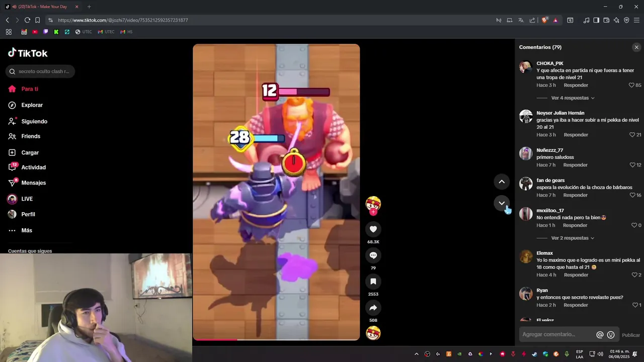Screen dimensions: 644x362
Task: Click the browser address bar URL
Action: pyautogui.click(x=123, y=20)
